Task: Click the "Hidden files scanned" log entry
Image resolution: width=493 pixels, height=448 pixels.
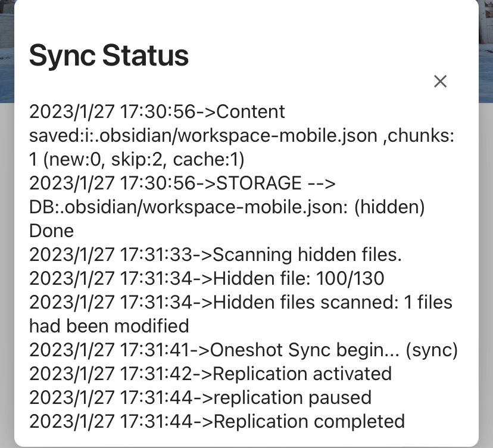Action: [x=240, y=302]
